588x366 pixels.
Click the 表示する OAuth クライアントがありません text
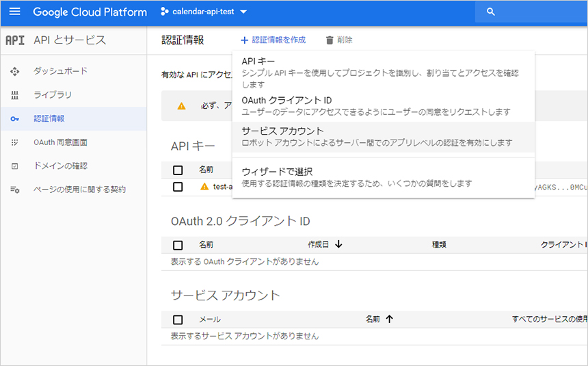245,261
